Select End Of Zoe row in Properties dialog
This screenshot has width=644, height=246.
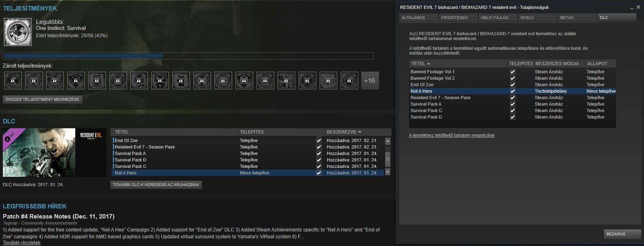pyautogui.click(x=513, y=85)
